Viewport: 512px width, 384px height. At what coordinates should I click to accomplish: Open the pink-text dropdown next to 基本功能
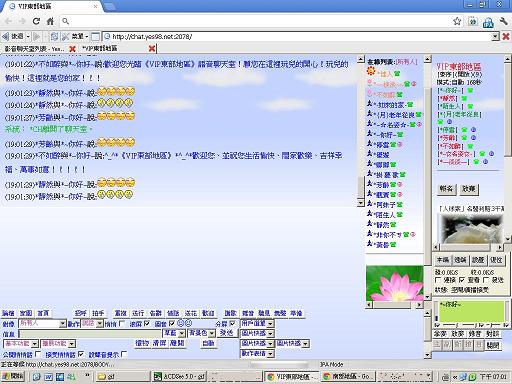tap(58, 344)
